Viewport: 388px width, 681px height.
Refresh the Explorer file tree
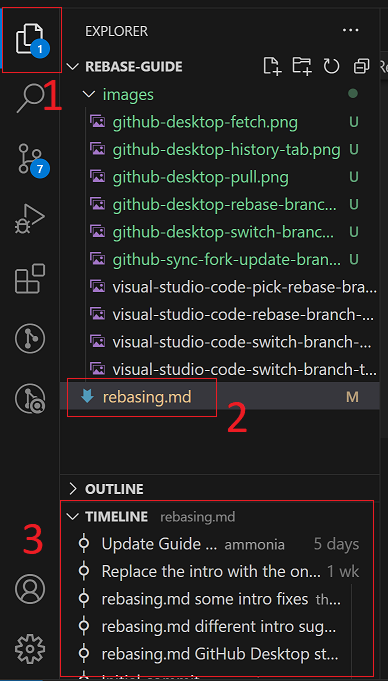[x=331, y=66]
